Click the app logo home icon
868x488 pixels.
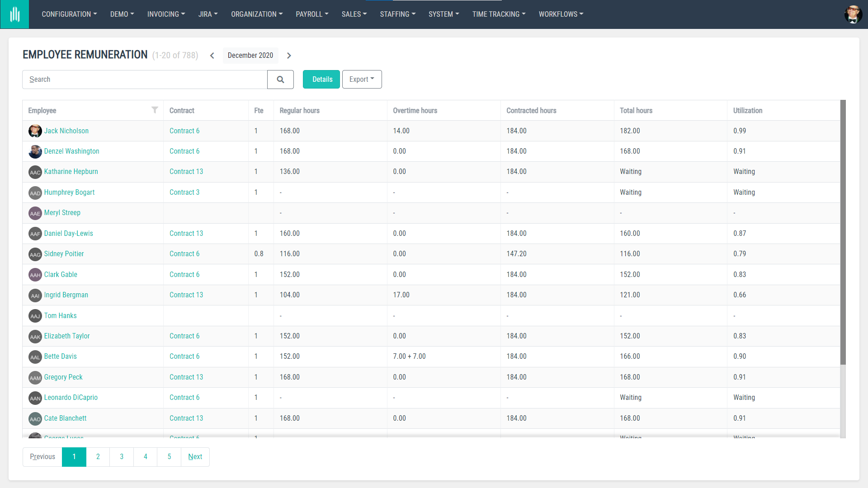pos(14,14)
